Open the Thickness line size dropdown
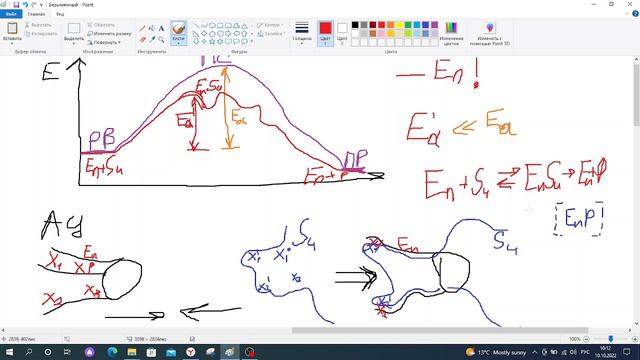Viewport: 640px width, 360px height. point(302,32)
